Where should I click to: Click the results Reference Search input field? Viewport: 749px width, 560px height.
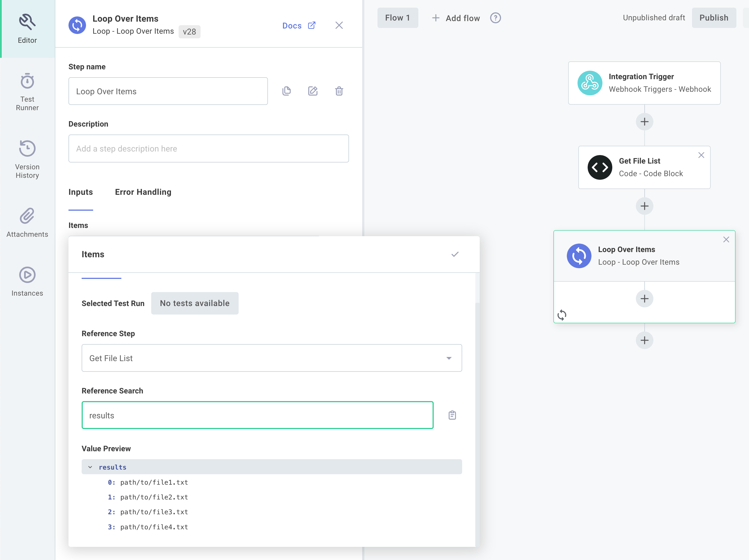pyautogui.click(x=257, y=415)
